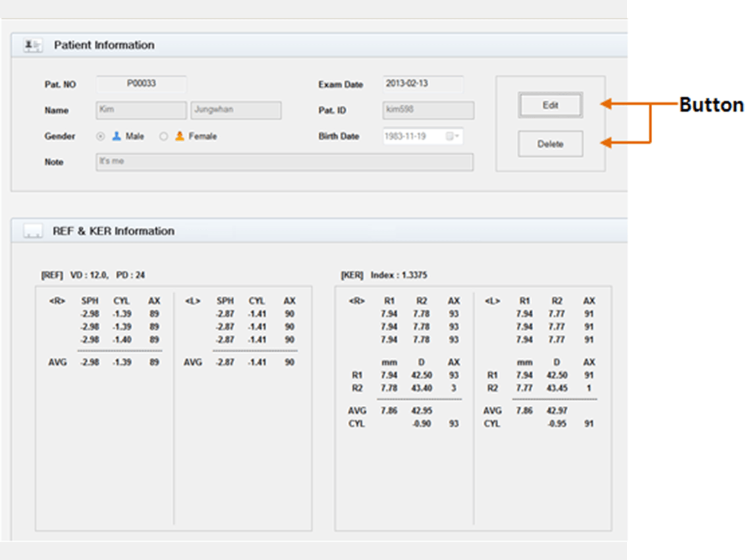Viewport: 751px width, 560px height.
Task: Click the REF & KER Information header icon
Action: tap(32, 231)
